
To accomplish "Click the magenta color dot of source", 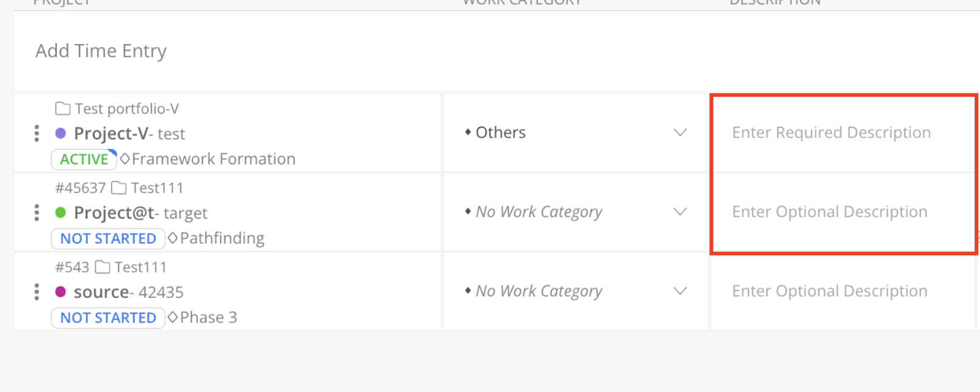I will tap(60, 292).
